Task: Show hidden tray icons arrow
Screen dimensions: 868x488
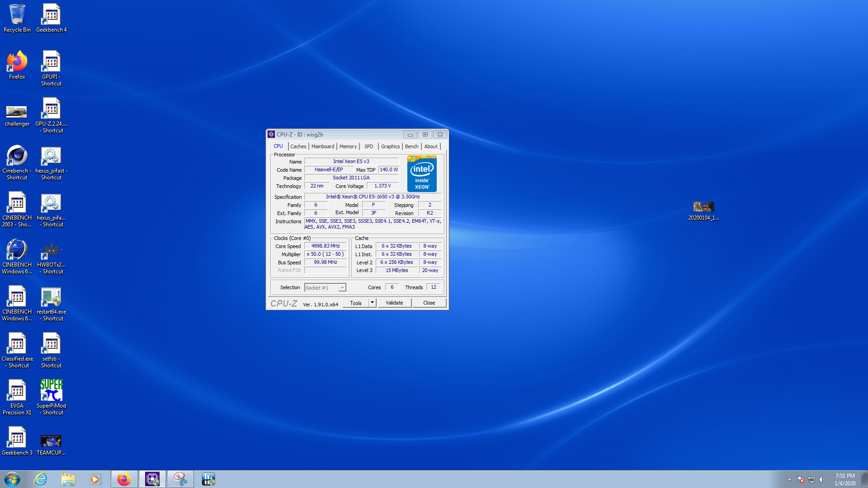Action: click(789, 479)
